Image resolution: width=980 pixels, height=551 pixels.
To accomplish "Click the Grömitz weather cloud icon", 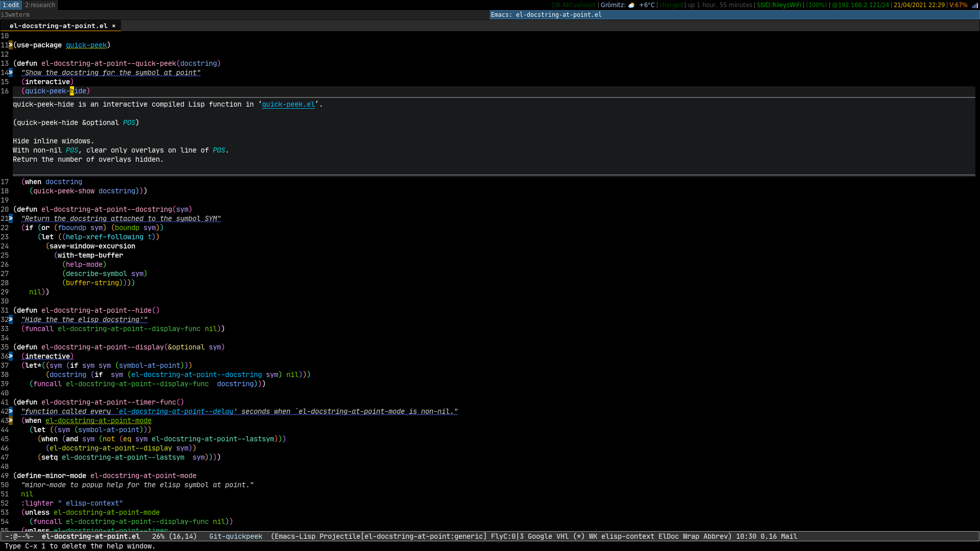I will coord(631,5).
